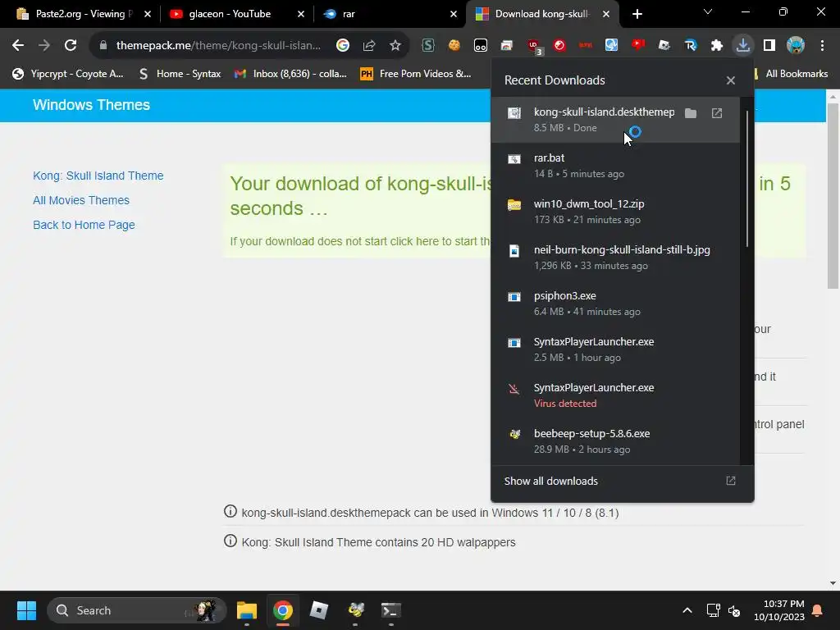
Task: Open the Chrome three-dot menu
Action: click(822, 46)
